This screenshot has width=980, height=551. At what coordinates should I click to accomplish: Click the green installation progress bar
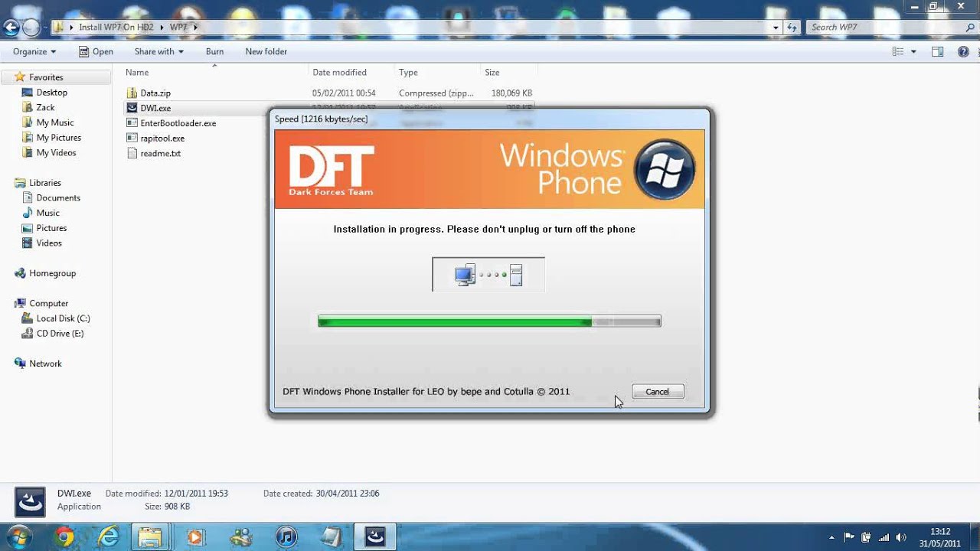pos(489,322)
